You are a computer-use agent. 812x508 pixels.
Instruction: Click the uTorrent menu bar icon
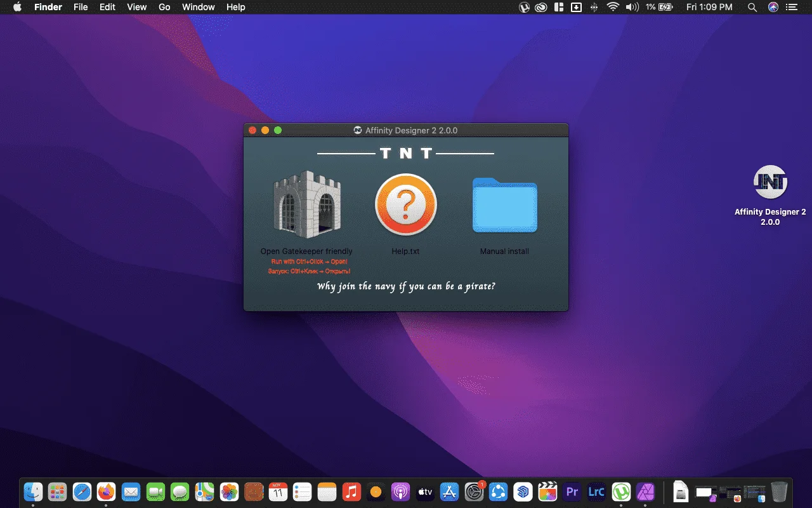coord(525,7)
